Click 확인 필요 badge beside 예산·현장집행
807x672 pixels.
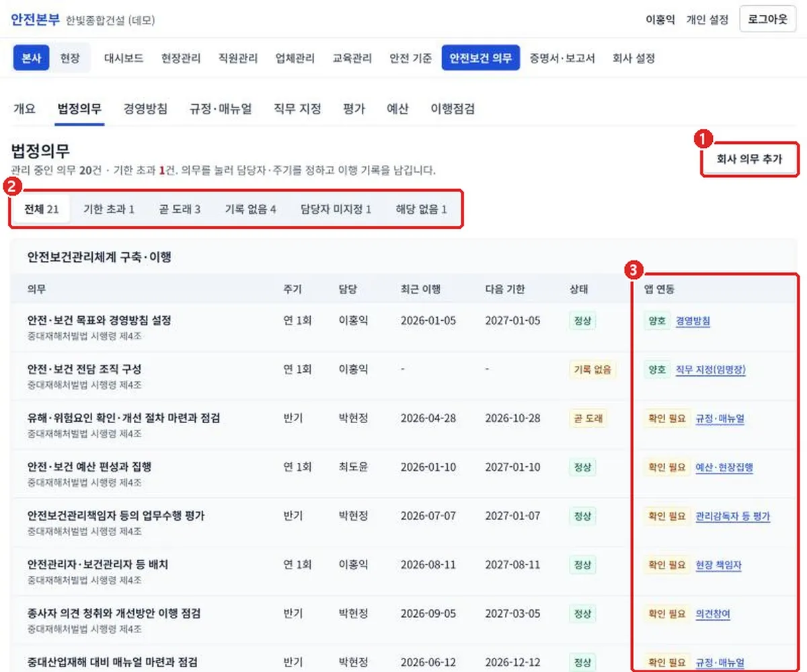click(x=666, y=468)
